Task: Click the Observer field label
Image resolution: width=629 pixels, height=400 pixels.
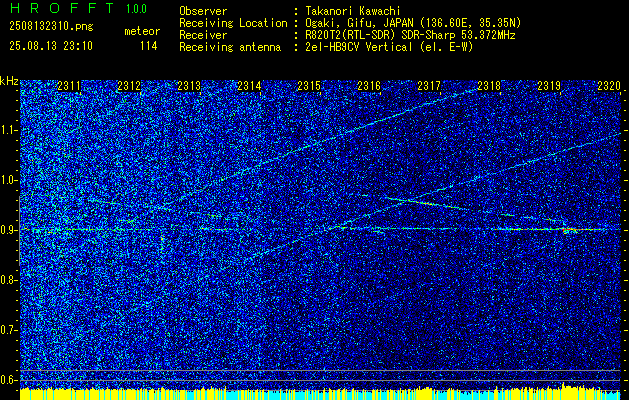Action: tap(203, 11)
